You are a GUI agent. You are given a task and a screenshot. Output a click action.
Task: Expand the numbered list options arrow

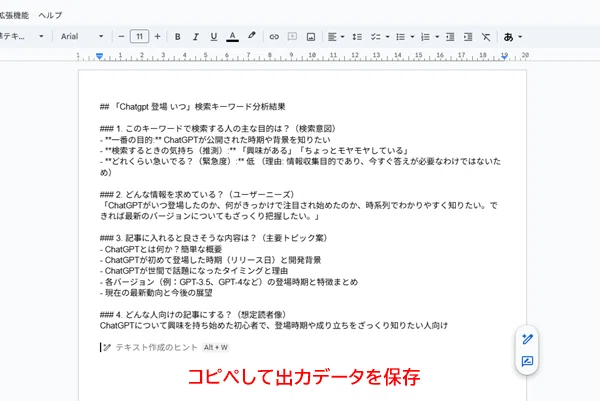pyautogui.click(x=437, y=37)
